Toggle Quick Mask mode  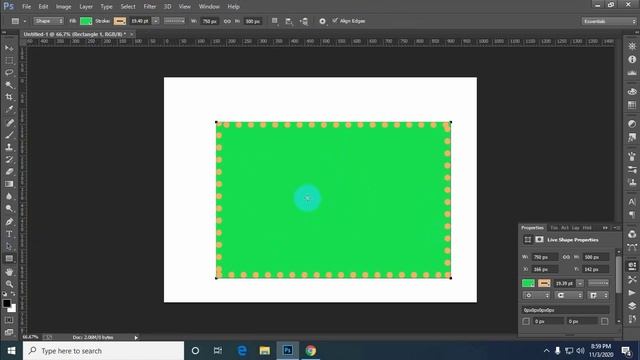coord(9,320)
